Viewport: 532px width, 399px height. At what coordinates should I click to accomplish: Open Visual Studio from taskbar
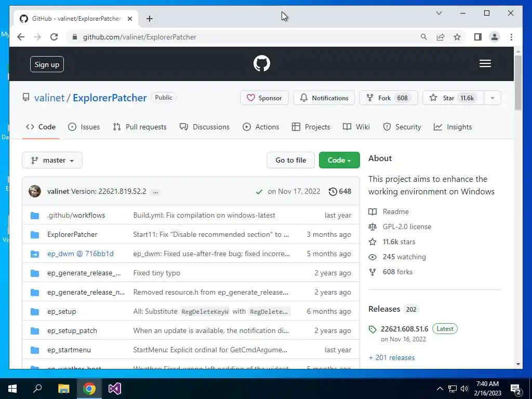[x=115, y=389]
